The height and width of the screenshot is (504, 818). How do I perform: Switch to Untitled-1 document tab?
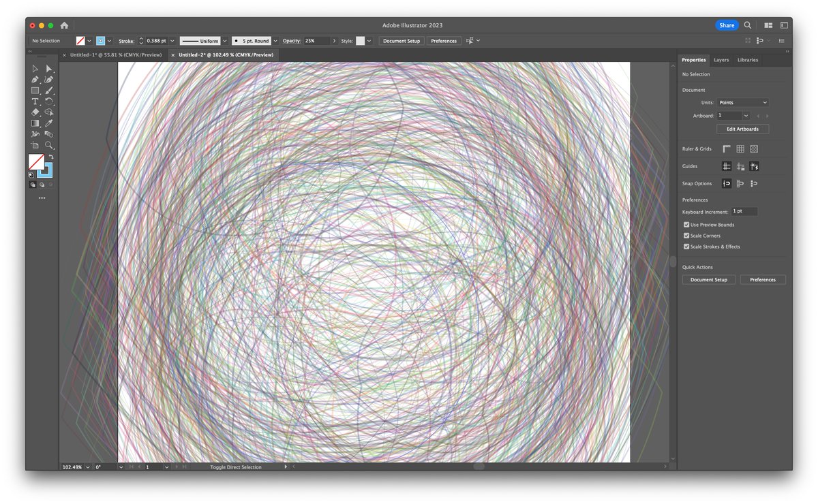pos(116,54)
